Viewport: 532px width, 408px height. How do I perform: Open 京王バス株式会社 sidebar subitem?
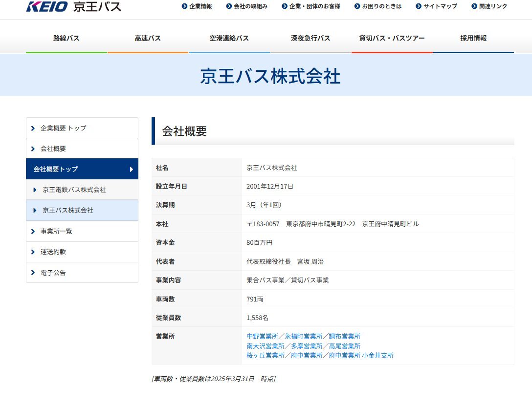82,210
